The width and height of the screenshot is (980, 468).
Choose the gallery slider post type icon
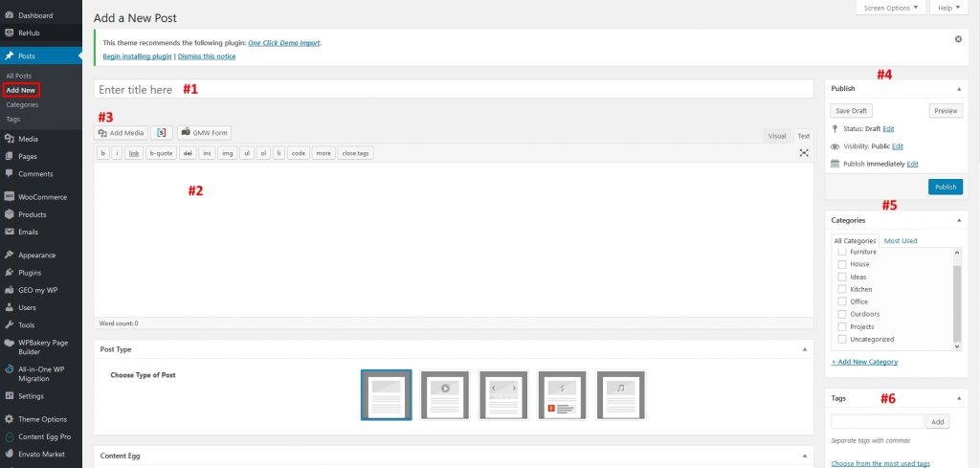pos(504,394)
